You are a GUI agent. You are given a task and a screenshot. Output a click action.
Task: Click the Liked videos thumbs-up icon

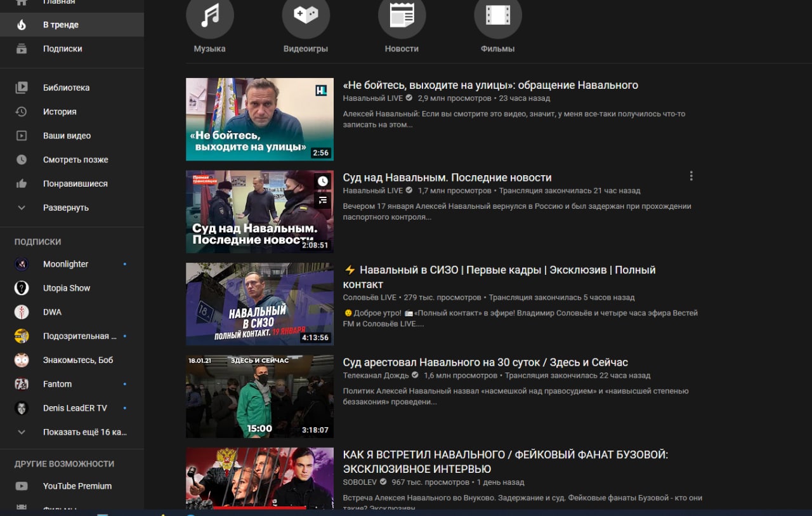click(x=22, y=184)
